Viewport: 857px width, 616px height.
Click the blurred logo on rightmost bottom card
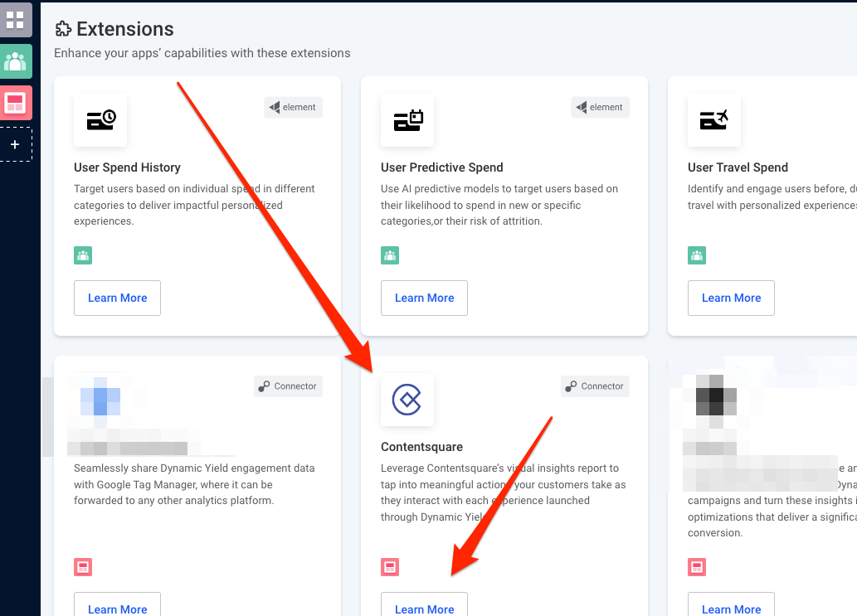tap(716, 402)
